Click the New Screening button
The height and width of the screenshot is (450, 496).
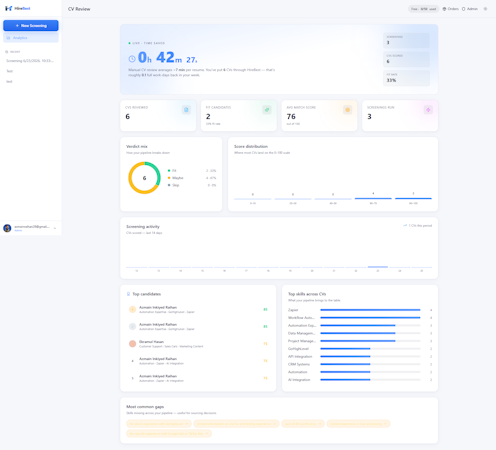click(x=31, y=26)
